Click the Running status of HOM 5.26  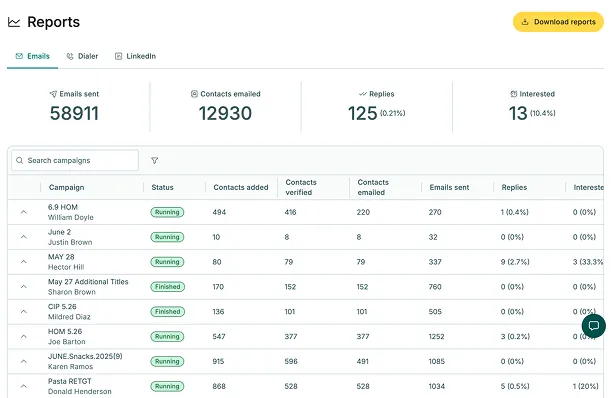coord(167,337)
